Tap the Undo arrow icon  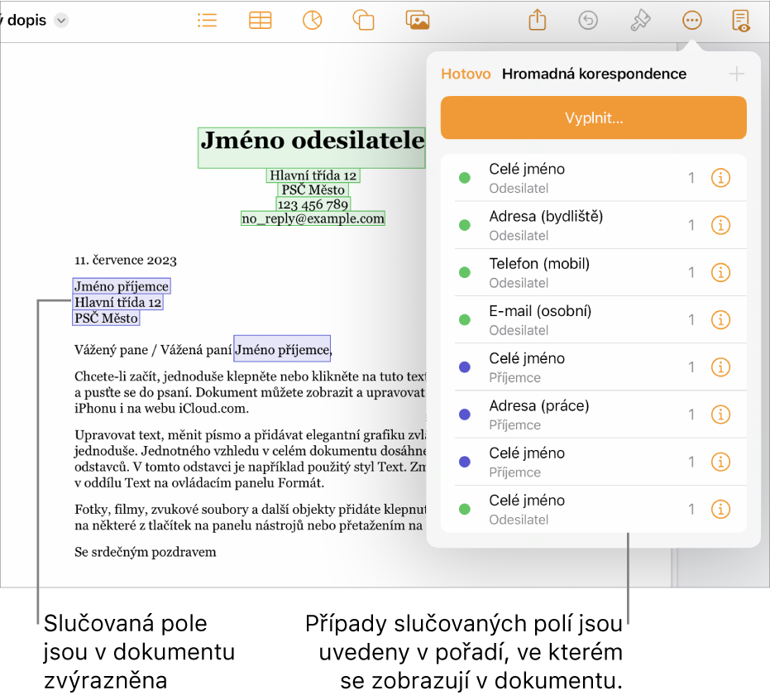(x=588, y=21)
